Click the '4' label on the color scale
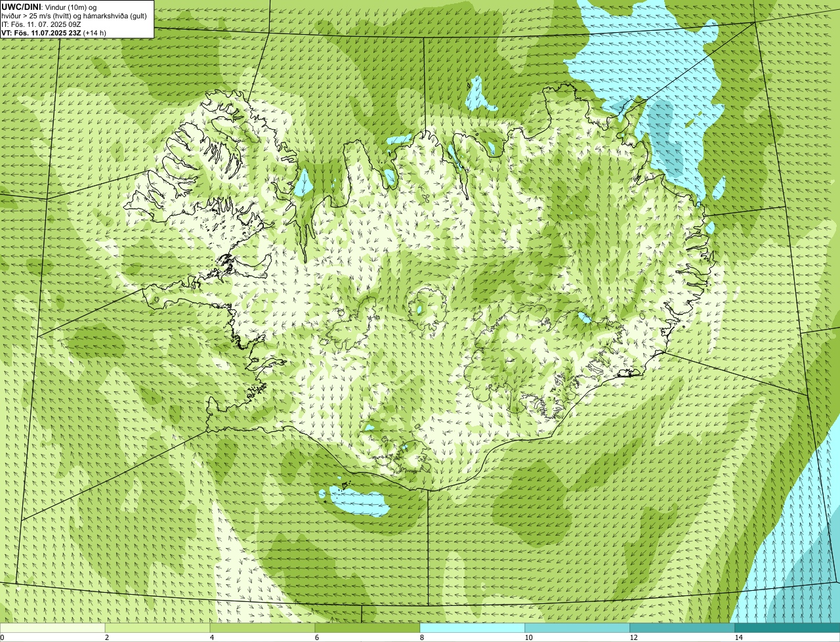 [211, 637]
